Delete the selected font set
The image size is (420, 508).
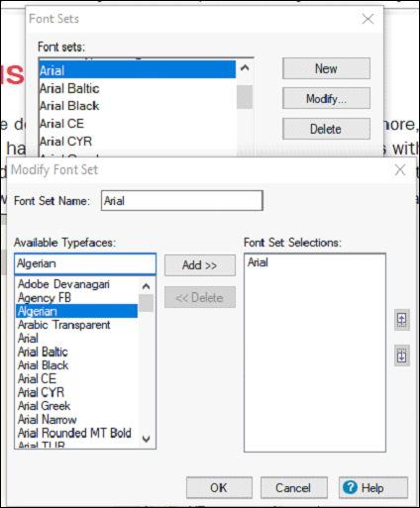coord(326,129)
